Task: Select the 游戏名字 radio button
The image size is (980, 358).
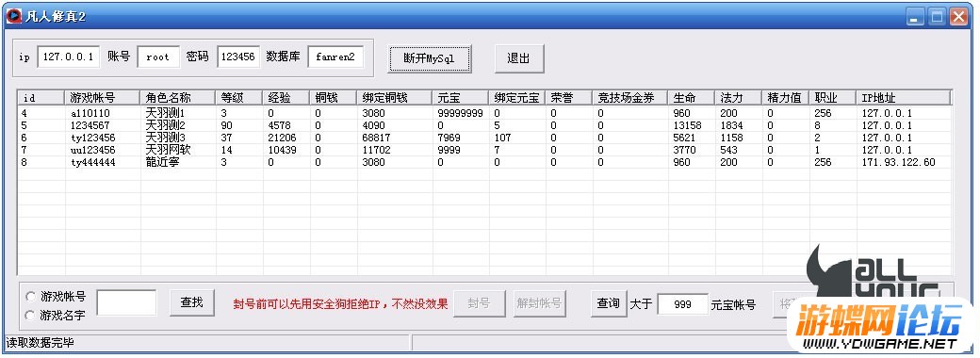Action: click(30, 317)
